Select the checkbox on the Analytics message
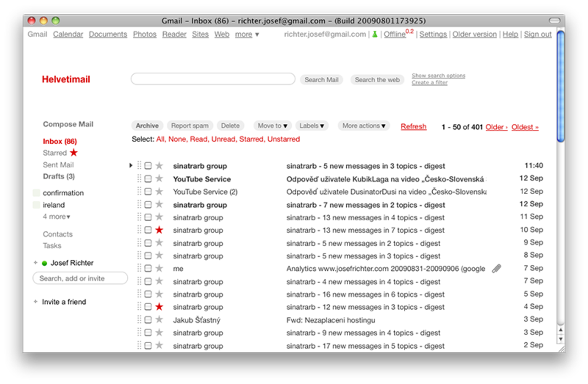The width and height of the screenshot is (588, 384). click(147, 268)
